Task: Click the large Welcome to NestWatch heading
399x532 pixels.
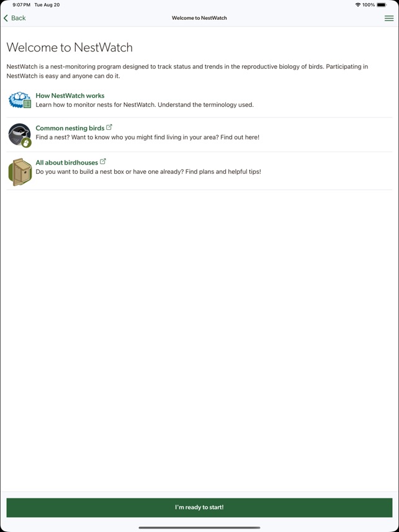Action: [x=69, y=47]
